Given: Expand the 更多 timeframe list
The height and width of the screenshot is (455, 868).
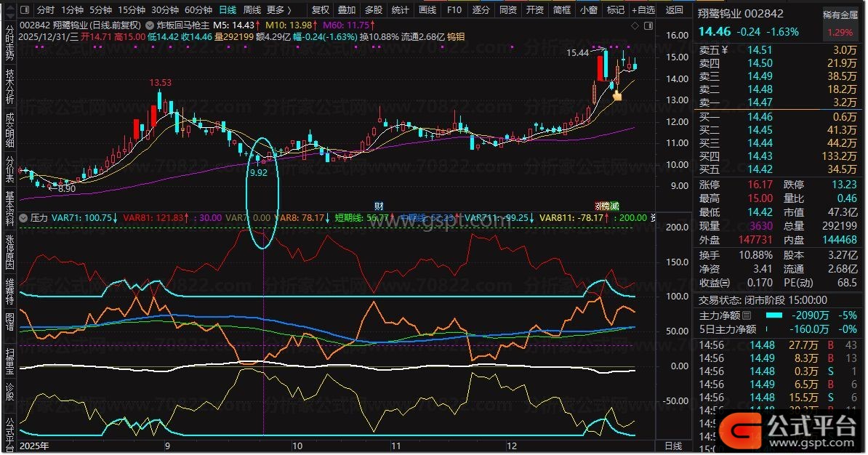Looking at the screenshot, I should 278,10.
